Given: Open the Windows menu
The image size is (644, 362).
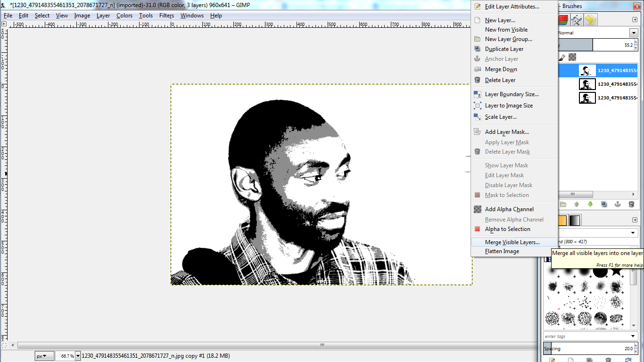Looking at the screenshot, I should pyautogui.click(x=192, y=16).
